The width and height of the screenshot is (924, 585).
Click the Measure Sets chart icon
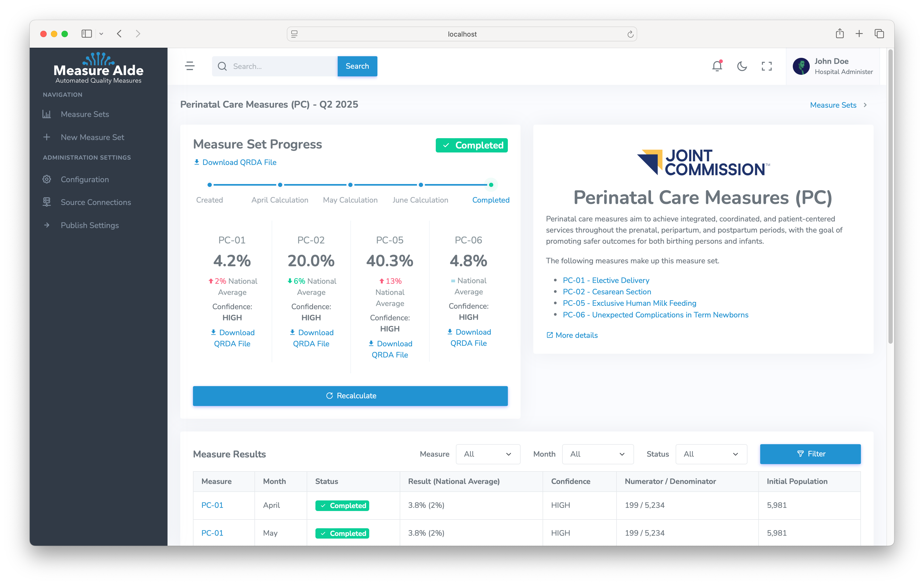pyautogui.click(x=47, y=114)
